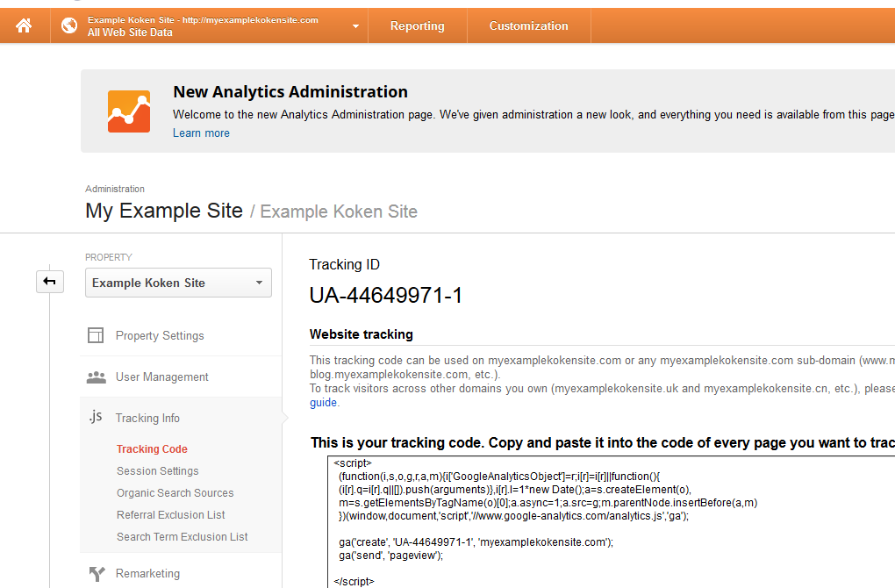
Task: Open Organic Search Sources
Action: pos(175,492)
